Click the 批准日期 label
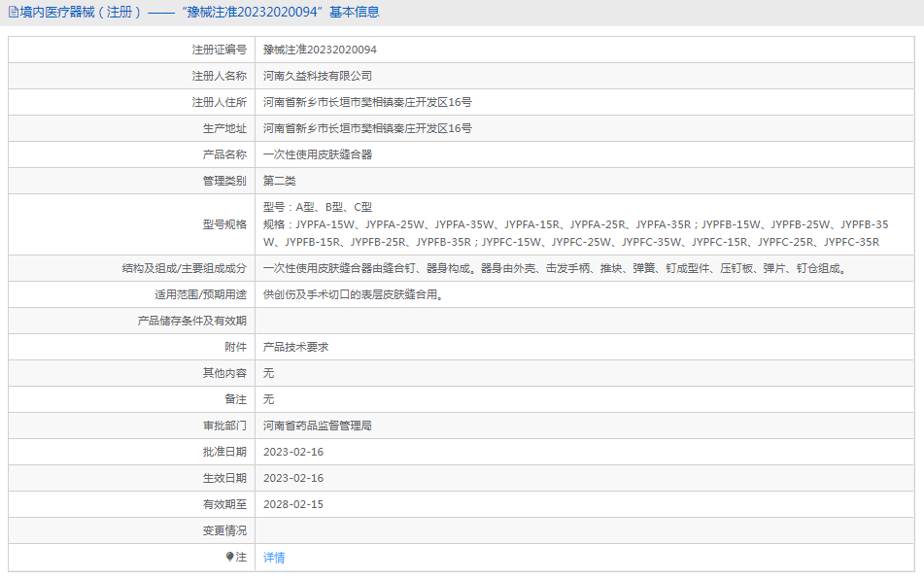 pyautogui.click(x=224, y=452)
